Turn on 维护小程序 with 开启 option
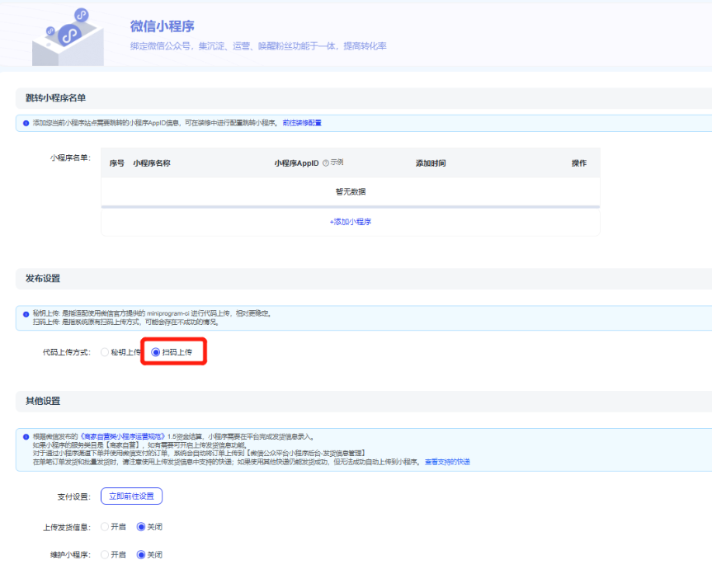 click(x=105, y=554)
